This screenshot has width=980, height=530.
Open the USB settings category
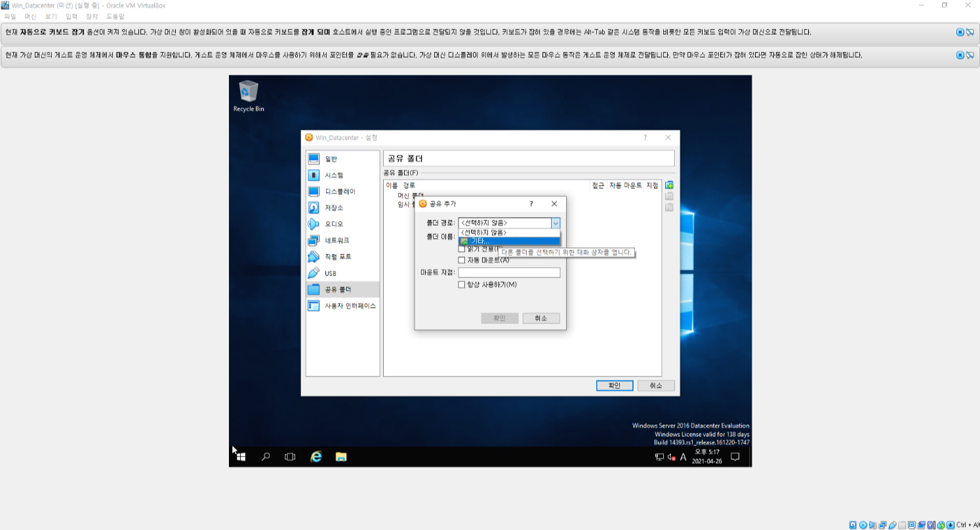click(x=342, y=274)
